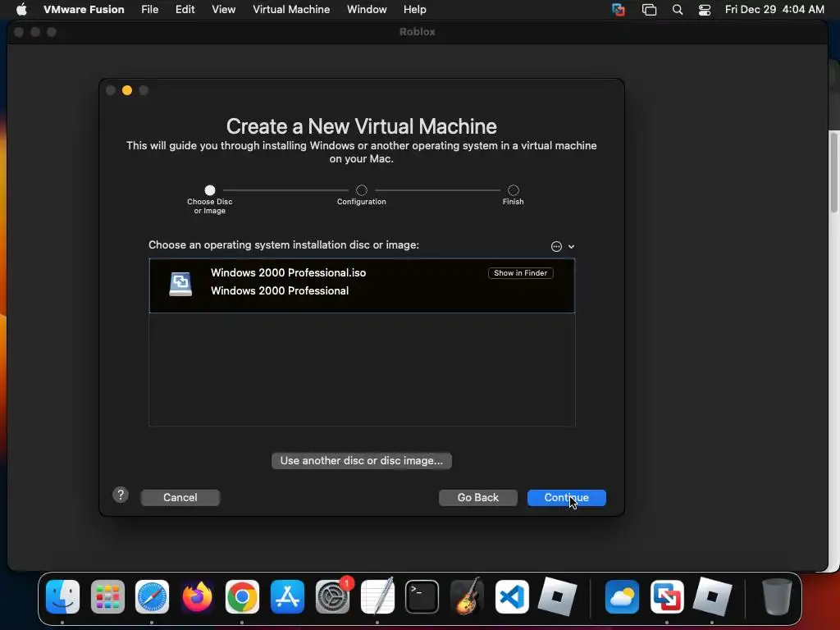Screen dimensions: 840x630
Task: Switch to VMware Fusion in the Dock
Action: click(667, 597)
